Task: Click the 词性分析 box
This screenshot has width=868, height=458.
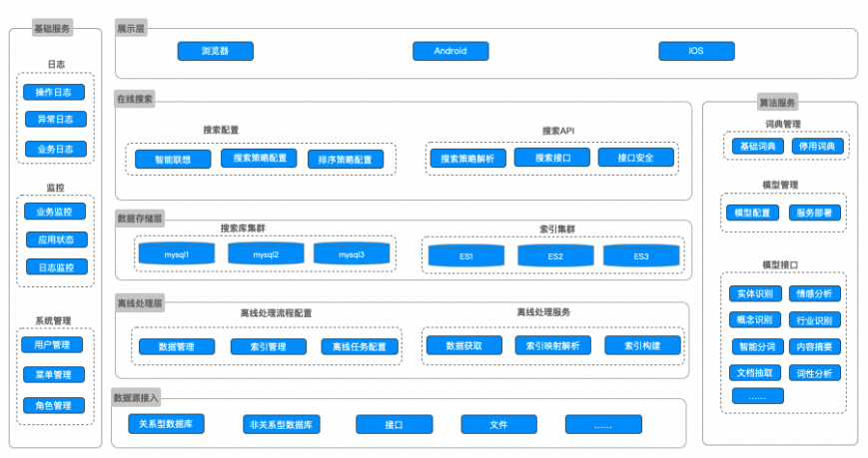Action: 815,373
